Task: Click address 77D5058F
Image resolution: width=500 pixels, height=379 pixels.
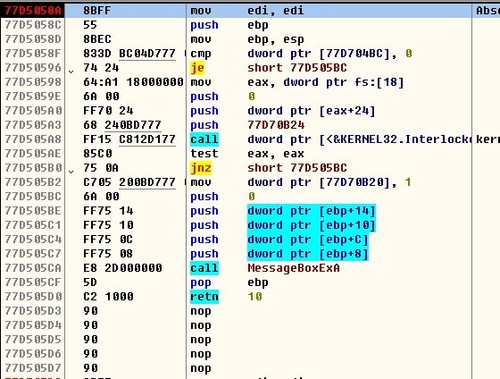Action: click(33, 54)
